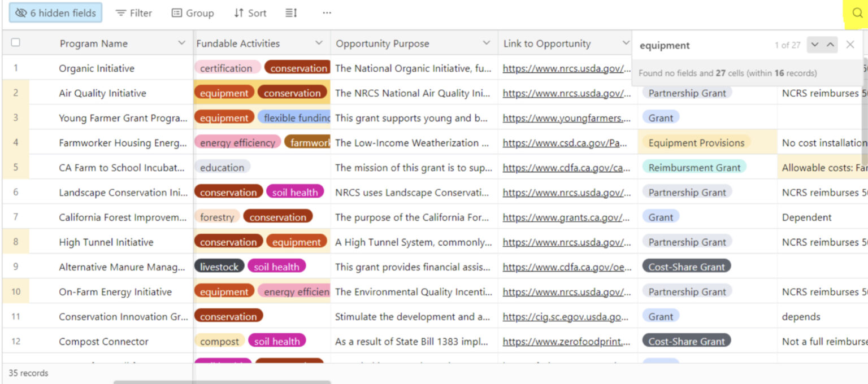The width and height of the screenshot is (868, 384).
Task: Toggle the 6 hidden fields panel
Action: [55, 13]
